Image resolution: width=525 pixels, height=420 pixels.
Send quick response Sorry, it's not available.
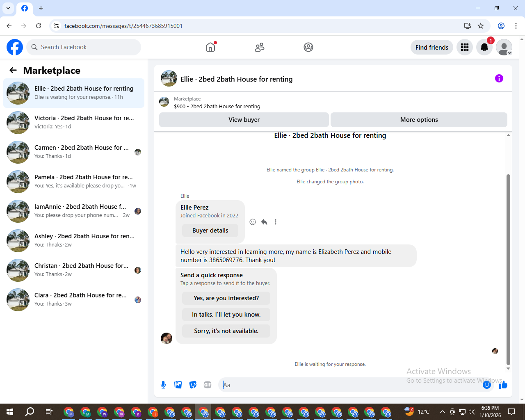pyautogui.click(x=226, y=331)
